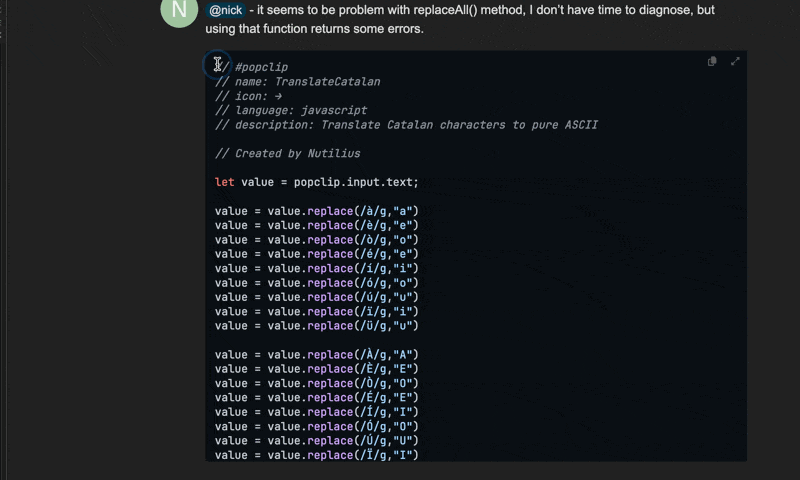800x480 pixels.
Task: Click the line replacing /Ï/g with "I"
Action: coord(316,455)
